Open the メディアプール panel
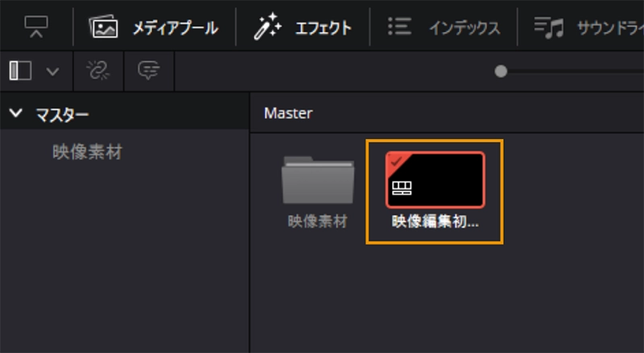 point(154,27)
